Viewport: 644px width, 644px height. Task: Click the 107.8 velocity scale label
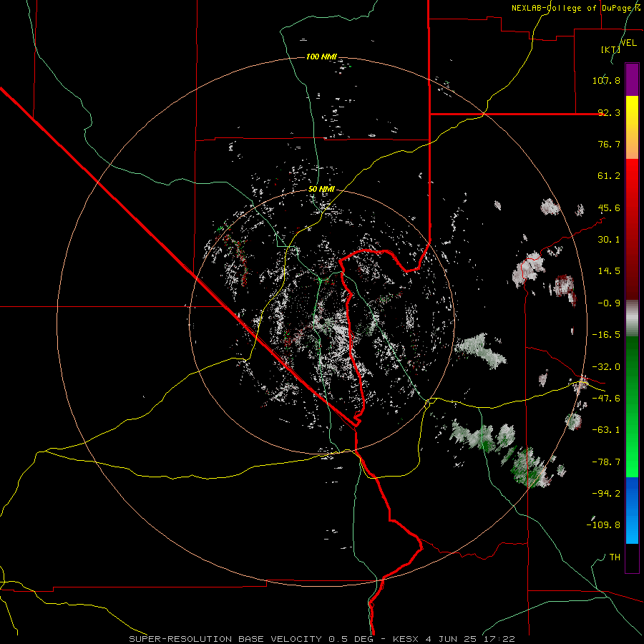606,80
